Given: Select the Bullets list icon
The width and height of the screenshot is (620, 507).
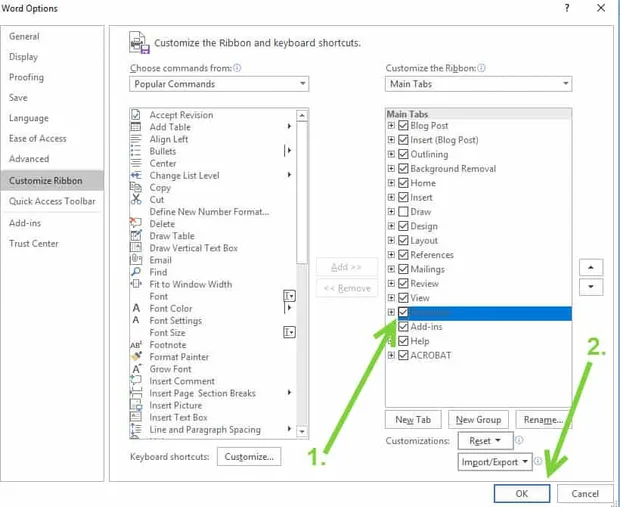Looking at the screenshot, I should click(136, 151).
